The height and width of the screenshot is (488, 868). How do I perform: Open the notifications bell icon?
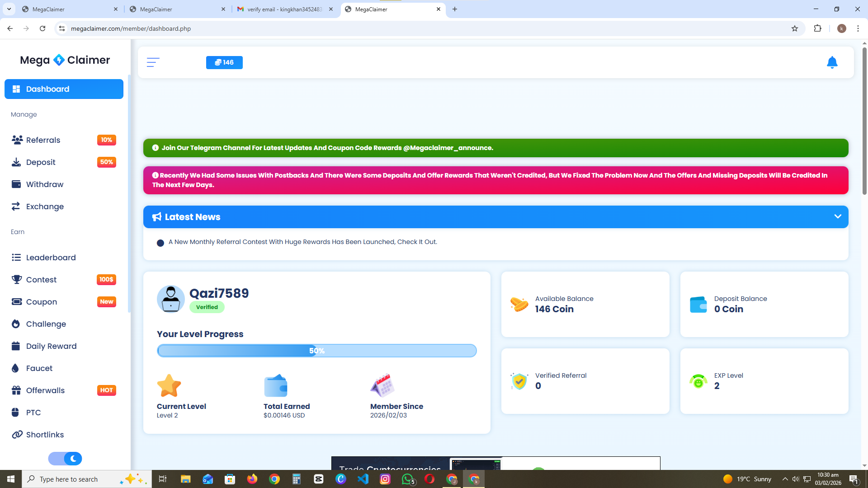832,62
